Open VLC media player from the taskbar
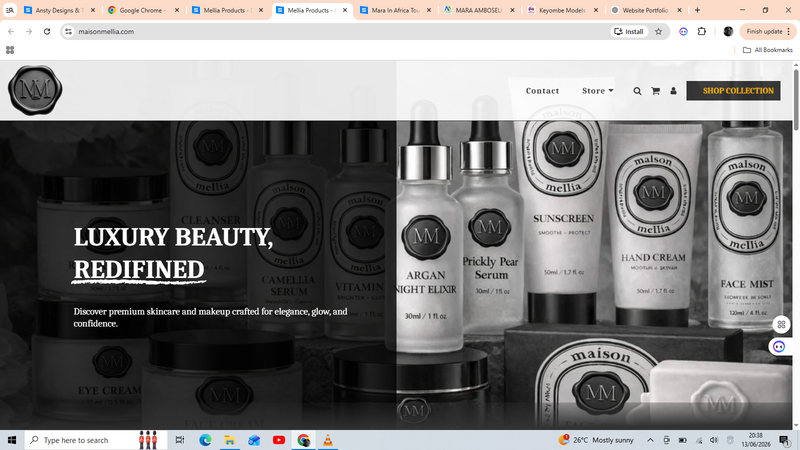800x450 pixels. tap(328, 440)
